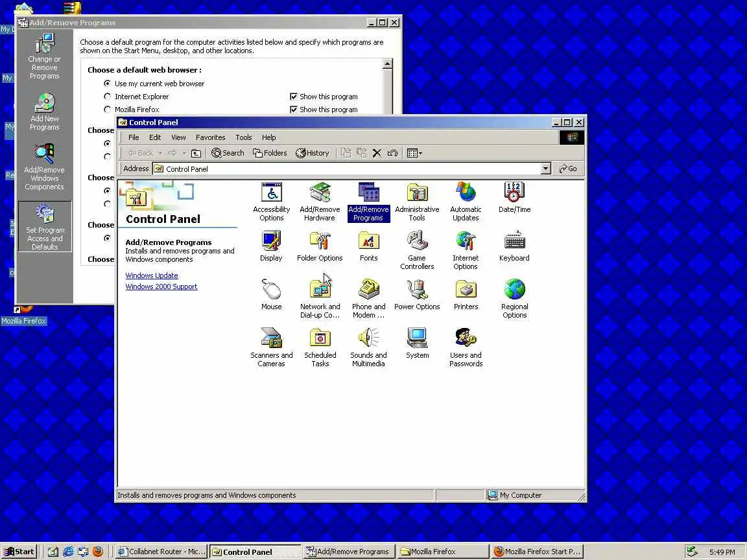Viewport: 747px width, 560px height.
Task: Open the Edit menu
Action: point(155,137)
